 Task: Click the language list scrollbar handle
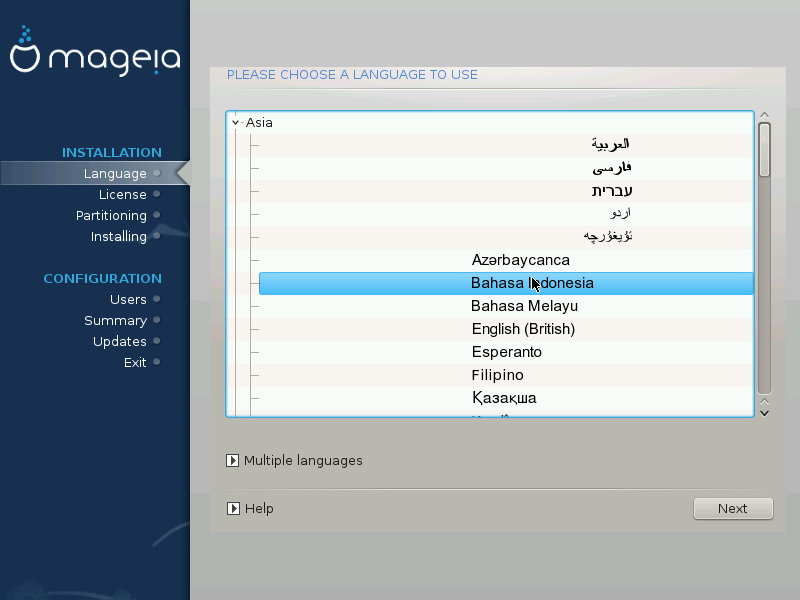tap(764, 150)
